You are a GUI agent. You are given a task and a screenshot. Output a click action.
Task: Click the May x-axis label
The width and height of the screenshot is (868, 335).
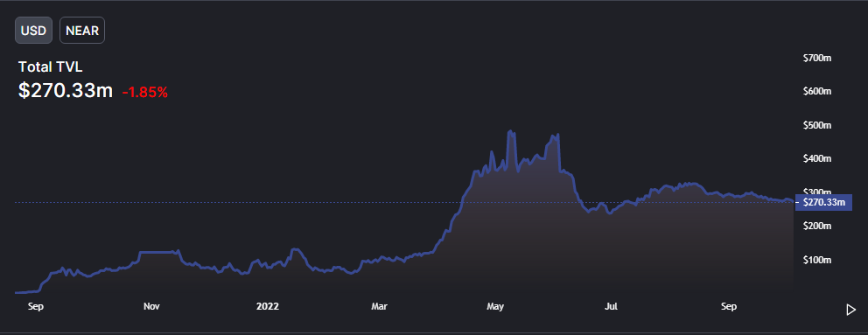coord(495,306)
